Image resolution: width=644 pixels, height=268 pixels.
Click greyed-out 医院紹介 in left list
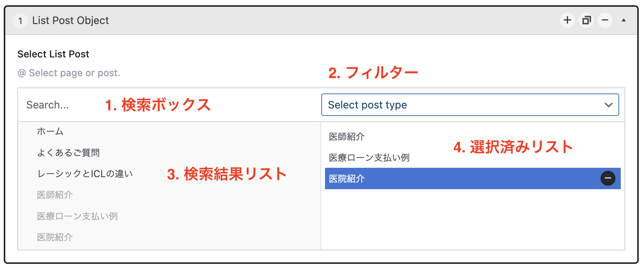click(x=55, y=237)
